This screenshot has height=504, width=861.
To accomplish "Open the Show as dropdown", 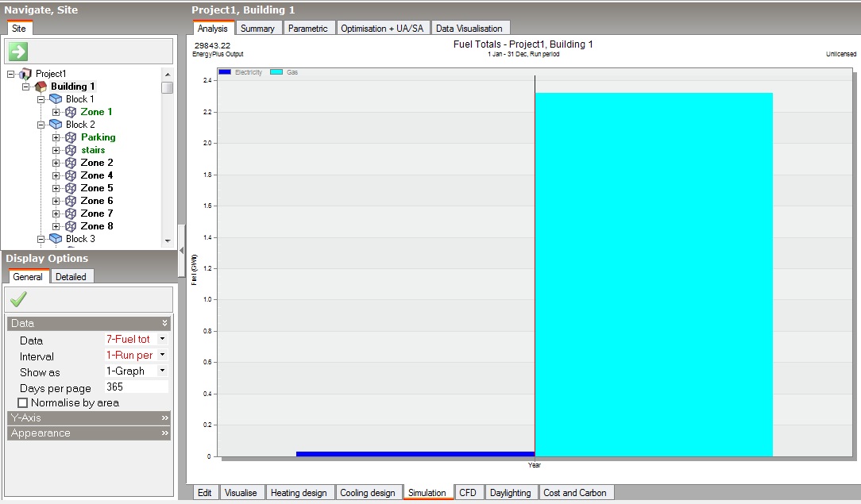I will point(163,371).
